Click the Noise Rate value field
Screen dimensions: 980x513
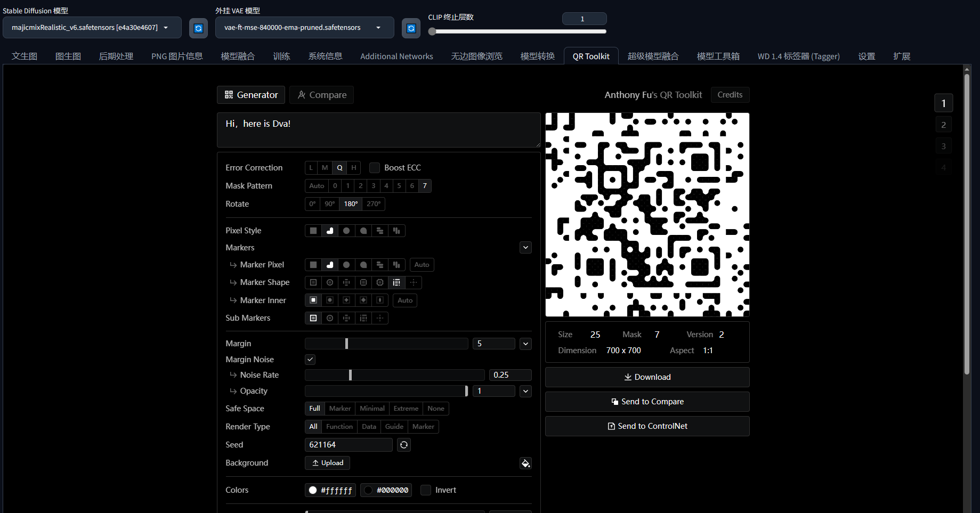pyautogui.click(x=511, y=375)
